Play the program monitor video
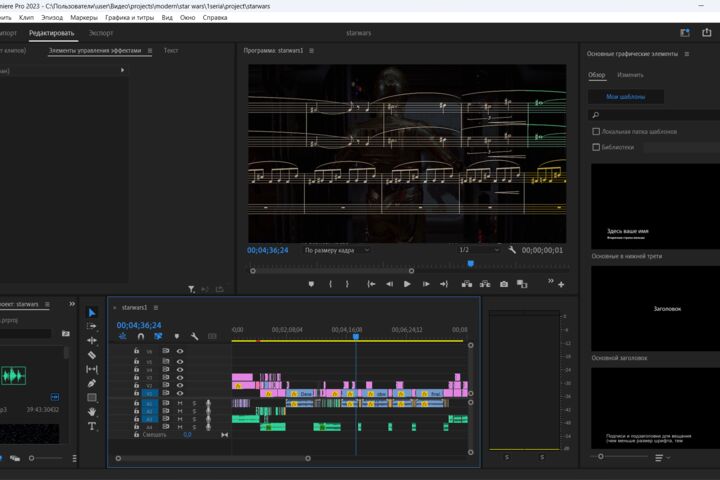 407,284
